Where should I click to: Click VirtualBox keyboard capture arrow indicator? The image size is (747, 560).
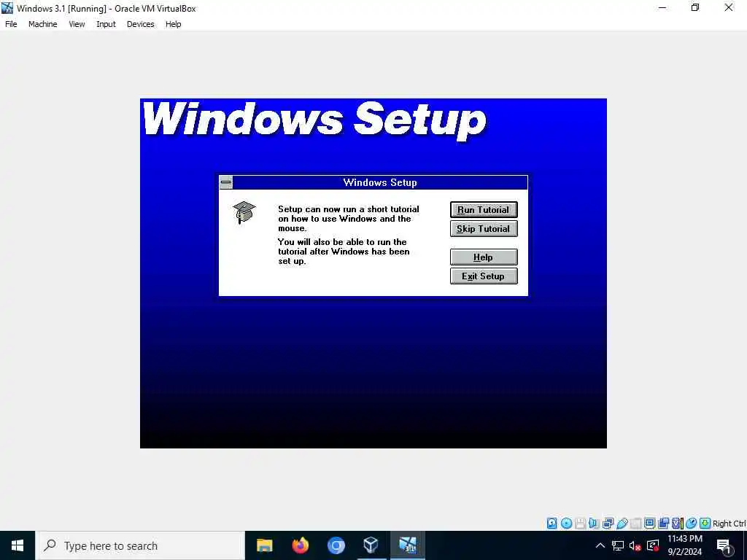(x=705, y=524)
